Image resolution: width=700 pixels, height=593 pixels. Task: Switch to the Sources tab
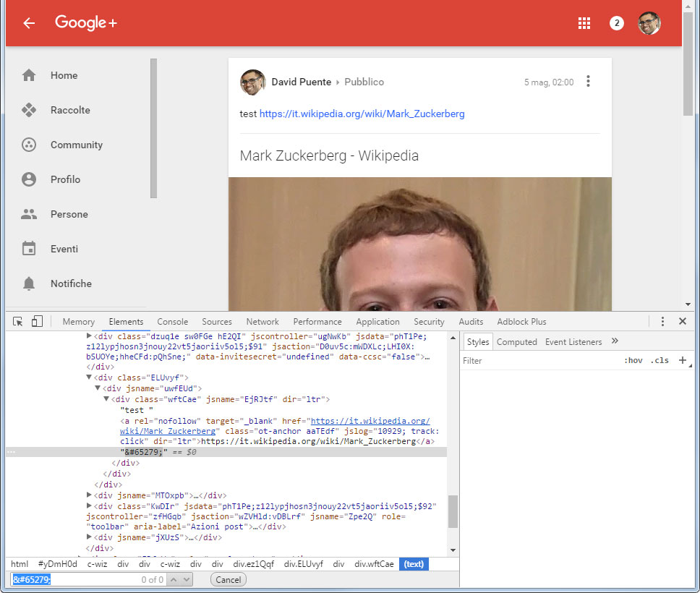coord(216,322)
